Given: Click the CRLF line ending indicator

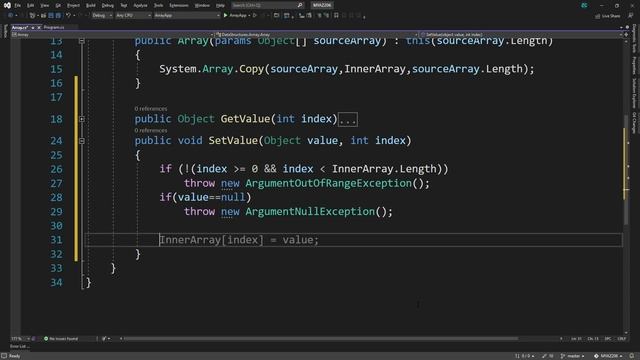Looking at the screenshot, I should pos(622,339).
